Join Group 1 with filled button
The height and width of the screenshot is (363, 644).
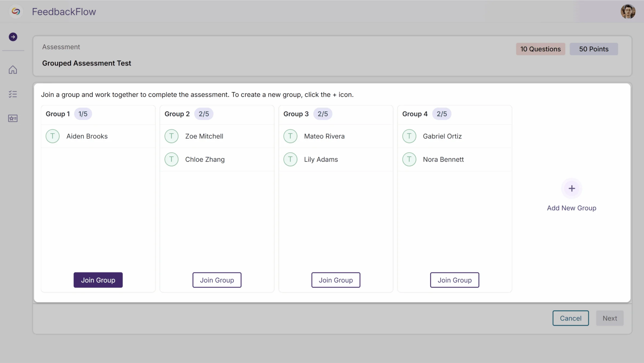(x=98, y=280)
